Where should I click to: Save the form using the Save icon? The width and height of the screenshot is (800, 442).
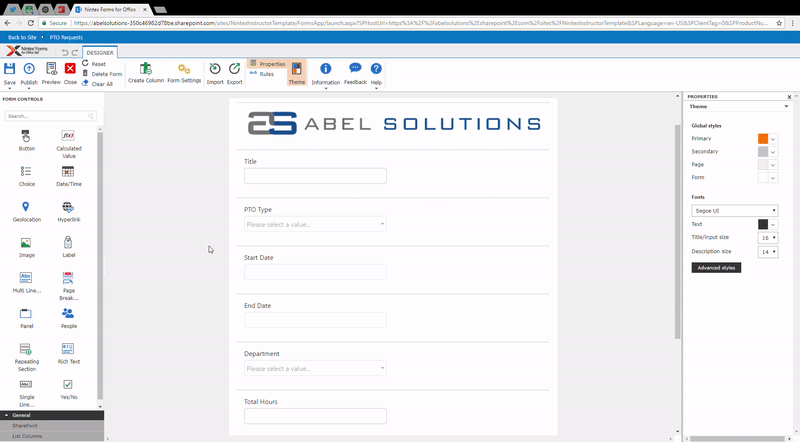click(x=9, y=69)
